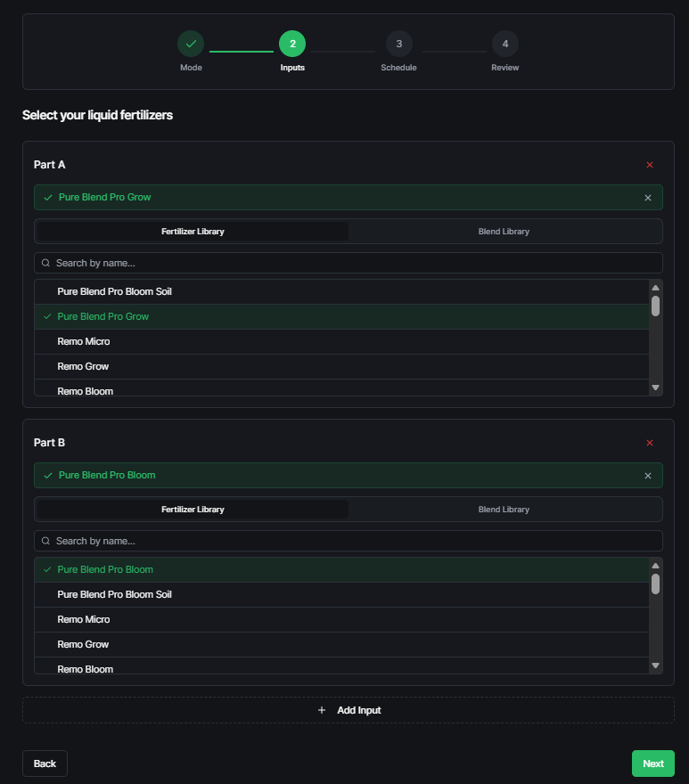Click Part B list scrollbar thumb

[x=655, y=584]
